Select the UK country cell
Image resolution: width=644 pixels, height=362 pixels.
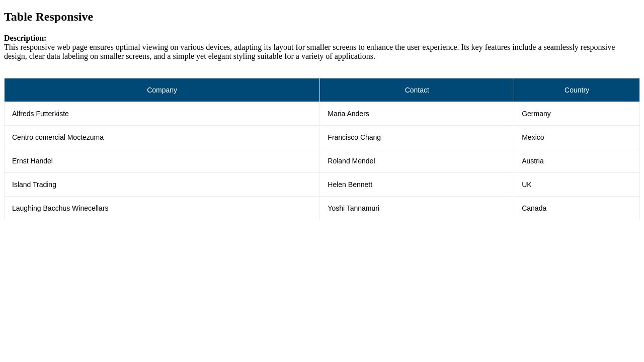tap(577, 185)
